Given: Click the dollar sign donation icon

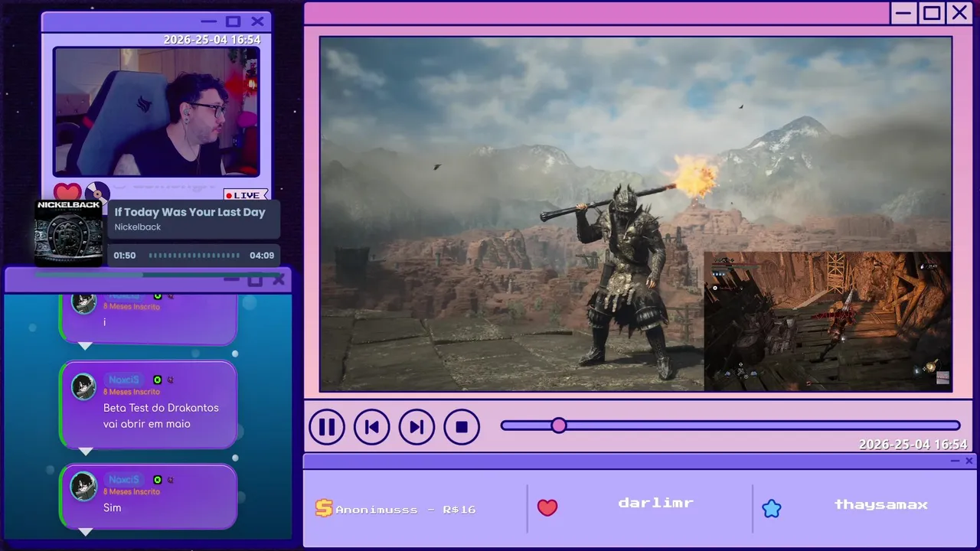Looking at the screenshot, I should [324, 508].
